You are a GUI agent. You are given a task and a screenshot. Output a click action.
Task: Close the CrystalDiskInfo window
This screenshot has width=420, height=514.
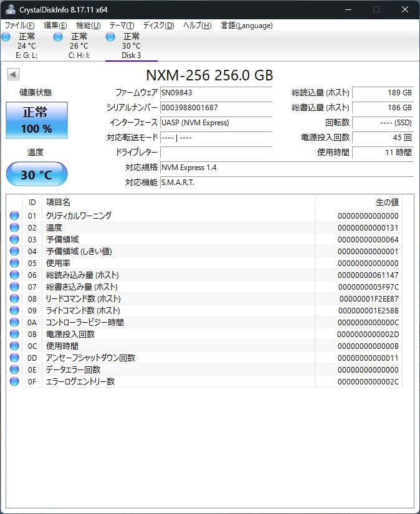[405, 9]
